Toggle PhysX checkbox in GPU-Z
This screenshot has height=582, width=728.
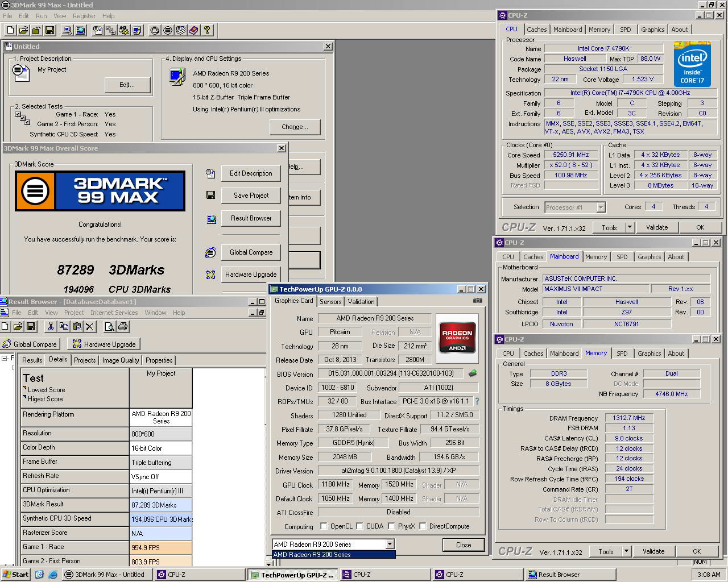[x=391, y=526]
